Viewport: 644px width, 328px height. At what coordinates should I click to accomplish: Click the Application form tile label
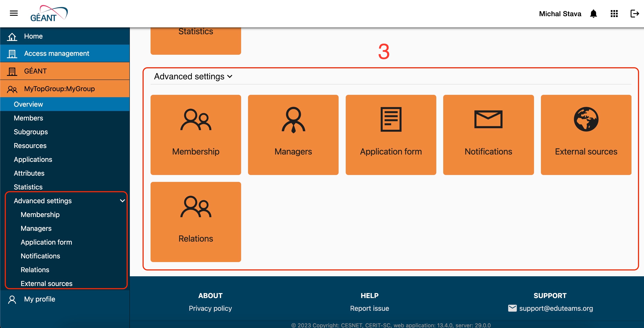click(x=391, y=151)
